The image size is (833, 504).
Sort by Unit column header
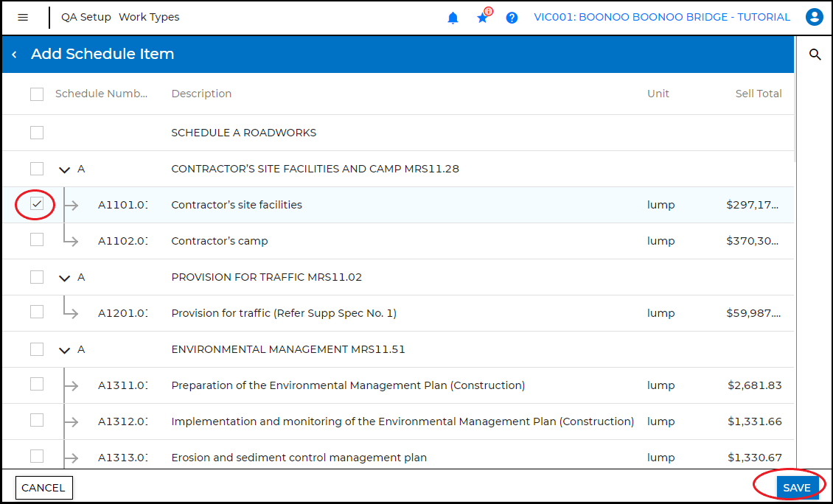[x=658, y=94]
